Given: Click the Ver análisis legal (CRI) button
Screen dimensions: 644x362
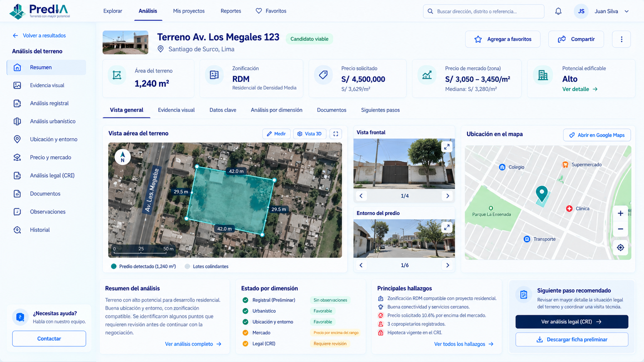Looking at the screenshot, I should 572,322.
